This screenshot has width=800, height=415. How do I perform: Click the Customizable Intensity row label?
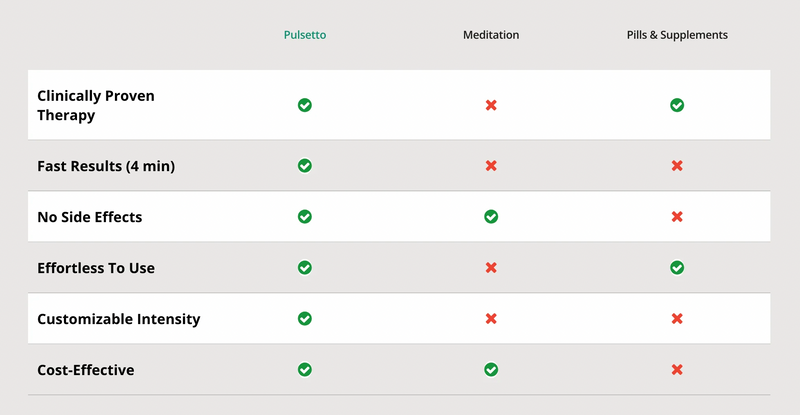point(119,319)
